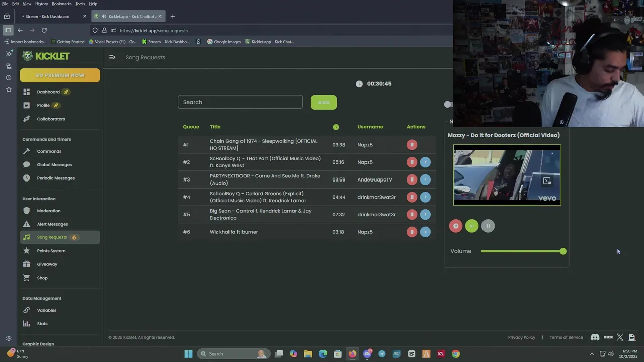Click the green ADD button
Screen dimensions: 644x362
(x=324, y=102)
